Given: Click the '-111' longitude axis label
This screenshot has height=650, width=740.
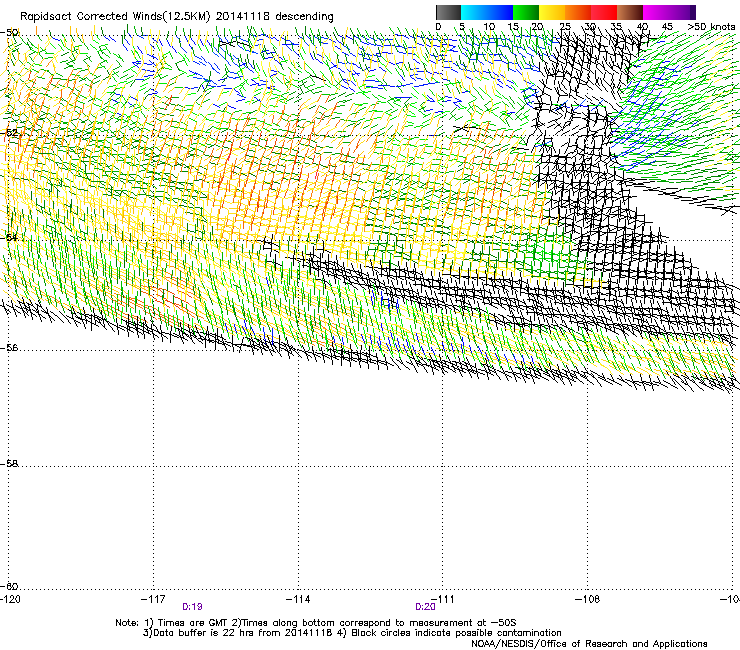Looking at the screenshot, I should point(443,599).
